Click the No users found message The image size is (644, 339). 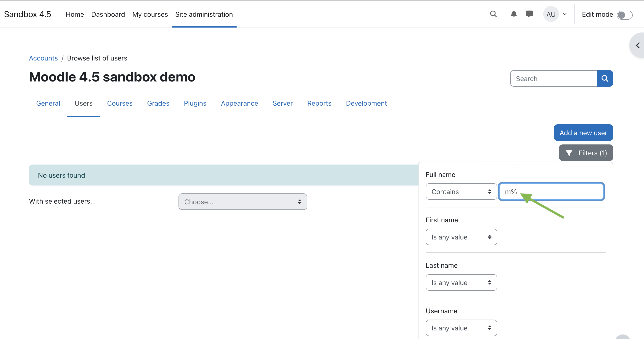coord(61,175)
